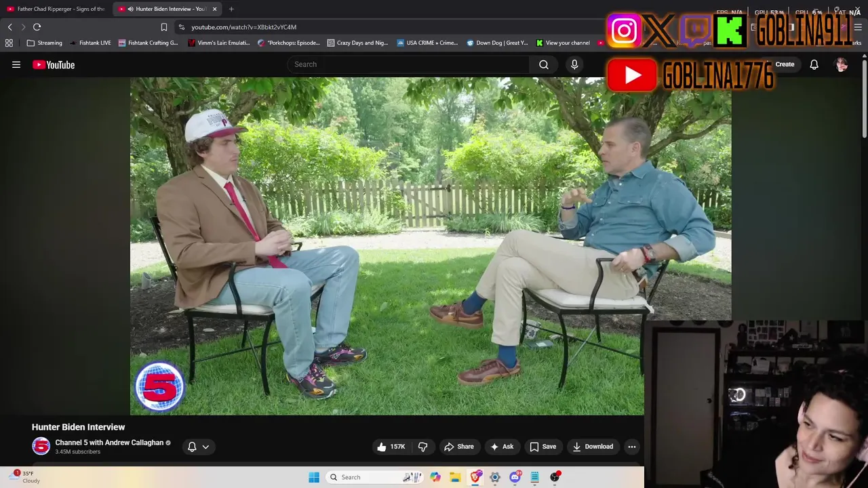Click the Windows taskbar search box

coord(374,477)
